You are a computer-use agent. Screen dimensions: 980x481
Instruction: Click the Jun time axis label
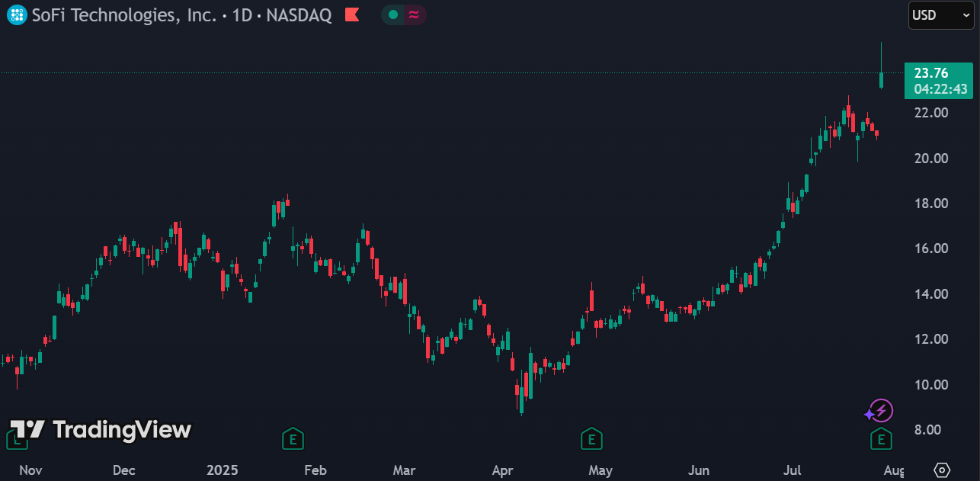pos(699,470)
